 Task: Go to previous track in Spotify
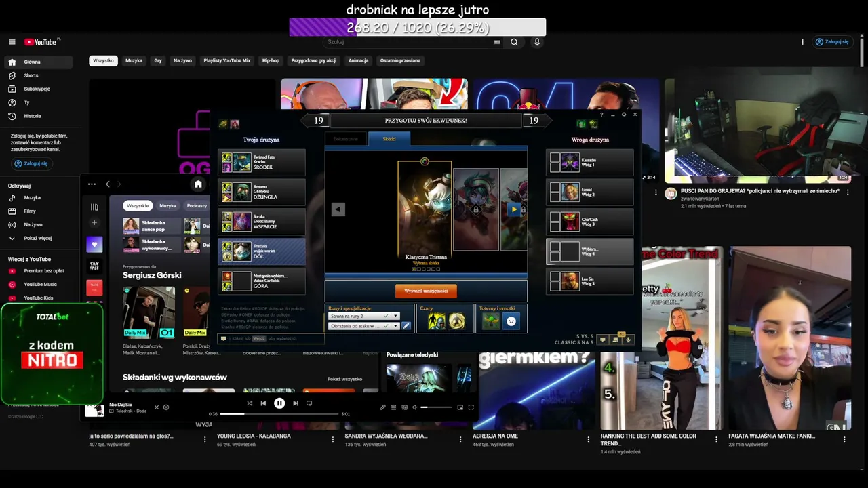point(263,403)
